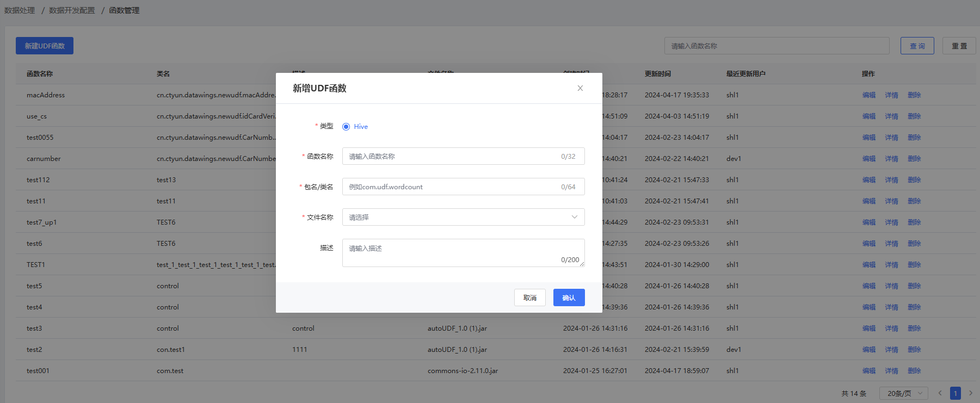Delete the test0055 function
This screenshot has width=980, height=403.
click(x=914, y=138)
